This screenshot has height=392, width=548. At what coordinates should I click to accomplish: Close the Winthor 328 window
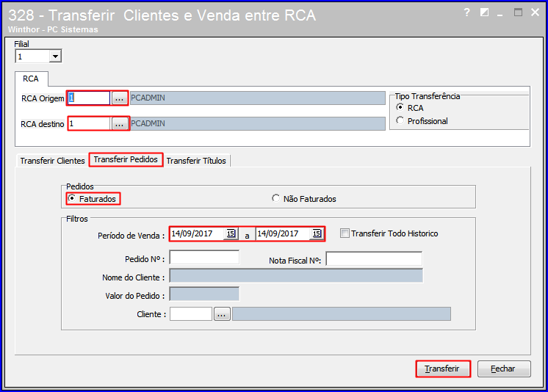tap(535, 12)
